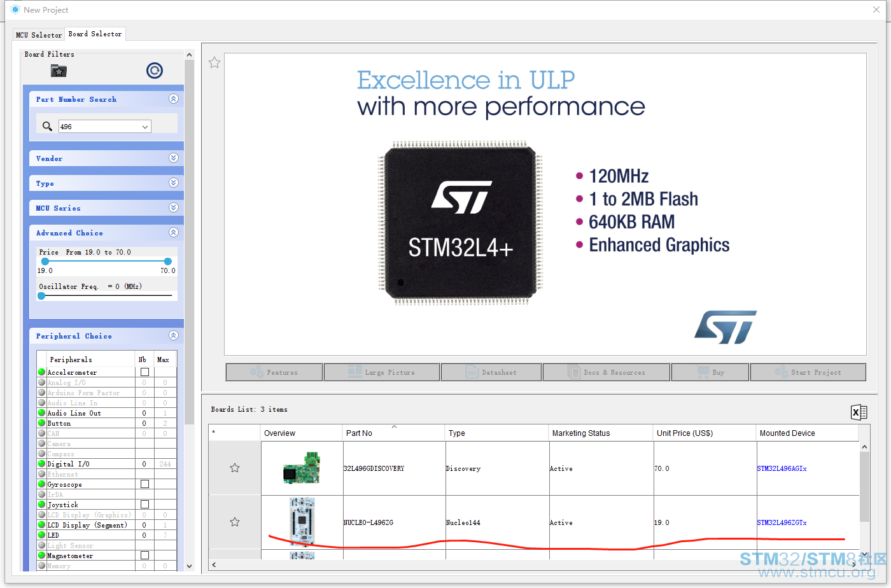Click the minimum price slider handle

click(45, 261)
